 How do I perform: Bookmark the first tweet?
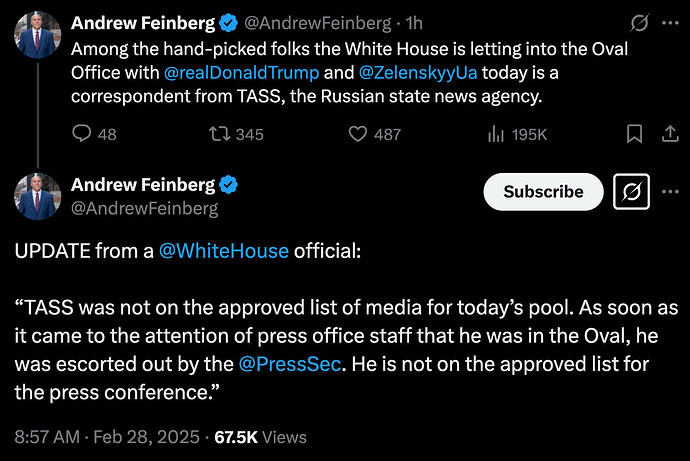(x=634, y=134)
